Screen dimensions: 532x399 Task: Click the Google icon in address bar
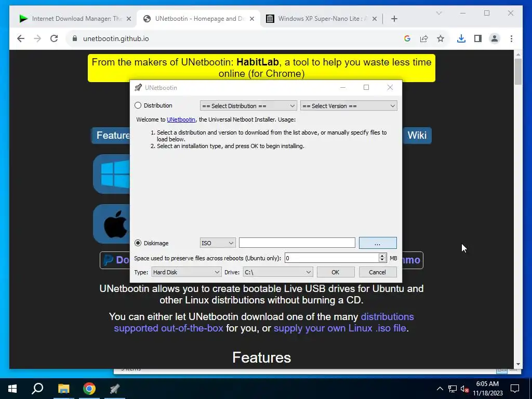(x=407, y=38)
